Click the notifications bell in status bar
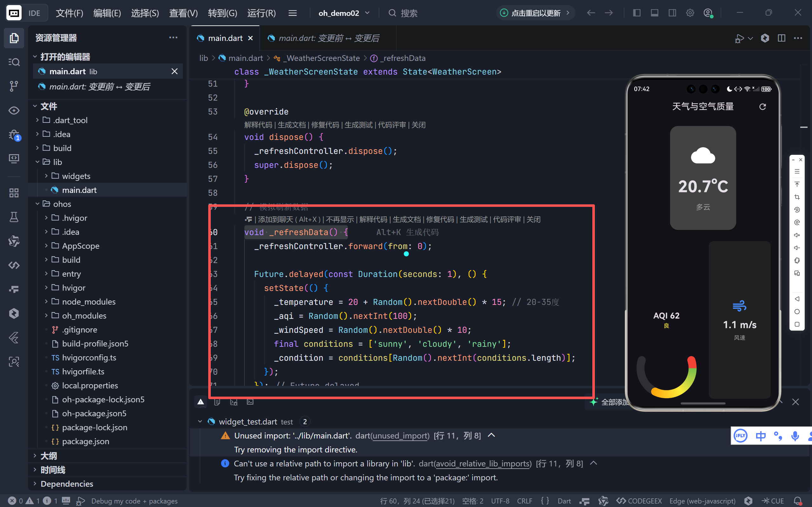Image resolution: width=812 pixels, height=507 pixels. tap(798, 501)
